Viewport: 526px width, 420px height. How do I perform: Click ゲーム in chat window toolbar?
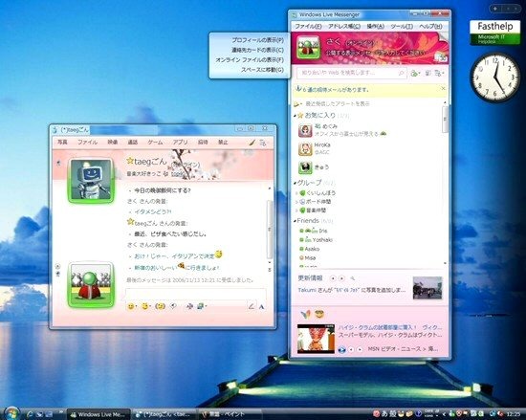pyautogui.click(x=155, y=143)
